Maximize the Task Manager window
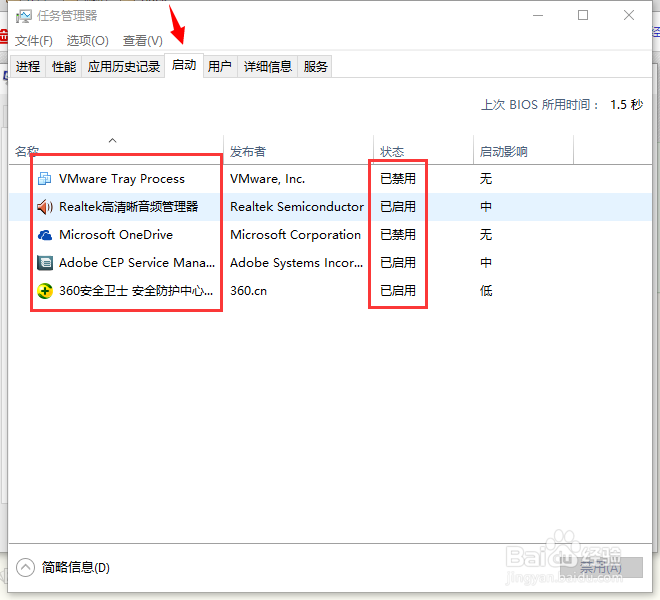The height and width of the screenshot is (600, 660). [x=583, y=16]
